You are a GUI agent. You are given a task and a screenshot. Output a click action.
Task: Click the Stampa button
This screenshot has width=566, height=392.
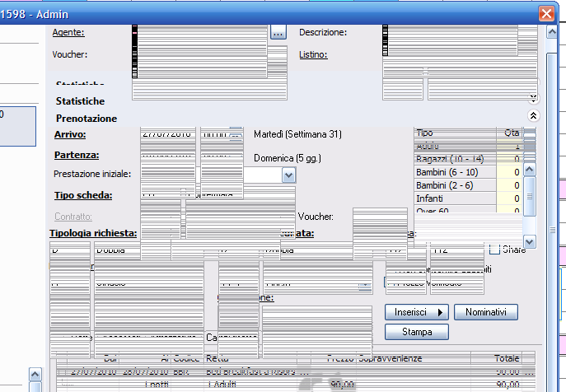pyautogui.click(x=417, y=332)
